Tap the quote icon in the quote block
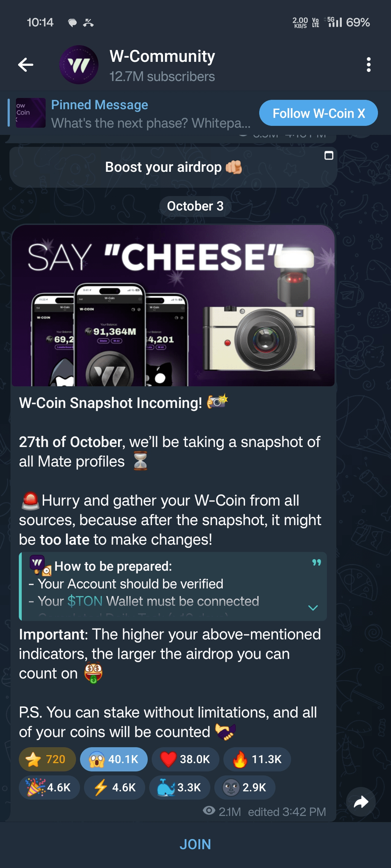This screenshot has height=868, width=391. pyautogui.click(x=316, y=562)
